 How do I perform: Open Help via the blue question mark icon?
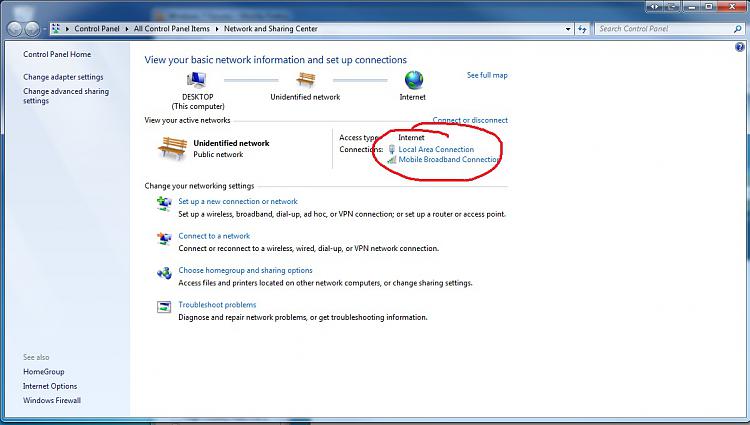[740, 47]
